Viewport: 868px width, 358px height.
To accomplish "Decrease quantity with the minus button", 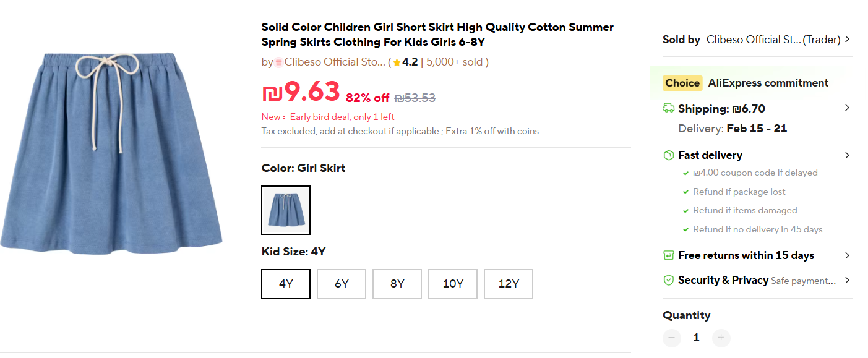I will [x=672, y=338].
